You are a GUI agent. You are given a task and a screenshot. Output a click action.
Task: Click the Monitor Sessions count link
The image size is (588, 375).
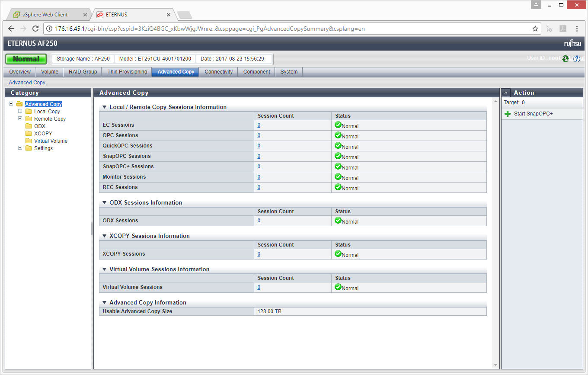tap(259, 177)
